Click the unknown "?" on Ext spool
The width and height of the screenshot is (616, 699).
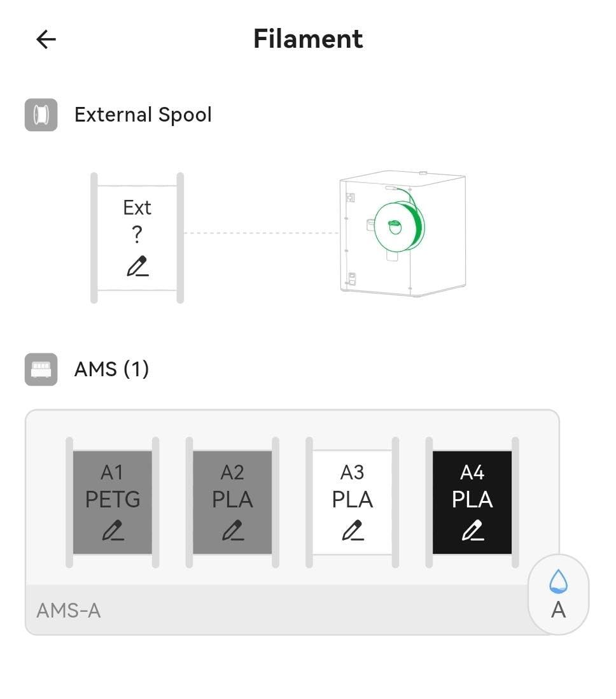(137, 236)
